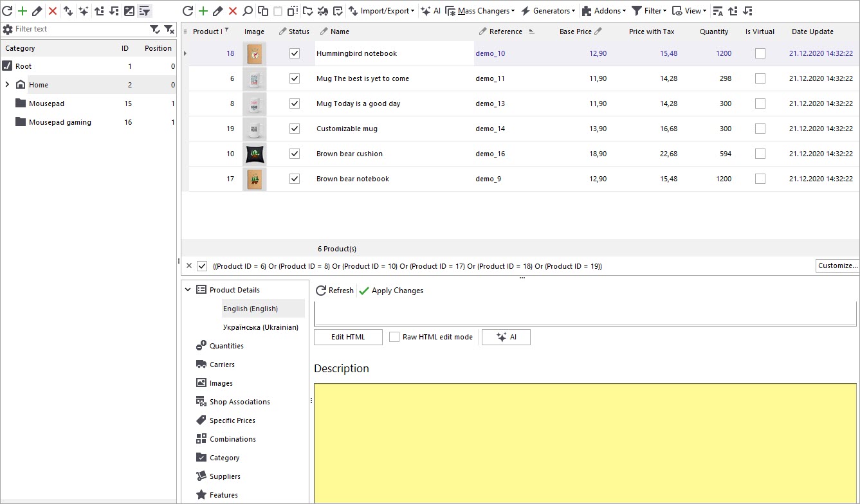Viewport: 860px width, 504px height.
Task: Open AI sparkle tool in category toolbar
Action: (84, 11)
